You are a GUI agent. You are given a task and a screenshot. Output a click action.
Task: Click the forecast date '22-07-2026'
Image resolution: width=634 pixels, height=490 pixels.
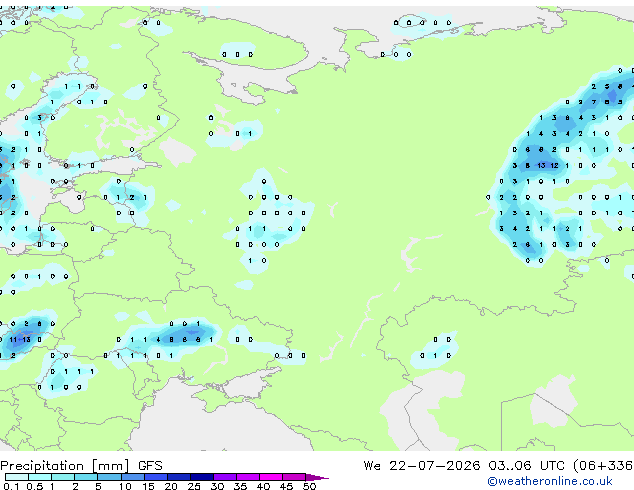coord(435,466)
